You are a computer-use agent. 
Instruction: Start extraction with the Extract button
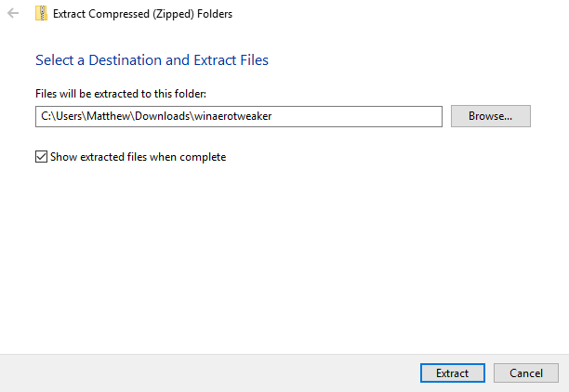point(452,372)
